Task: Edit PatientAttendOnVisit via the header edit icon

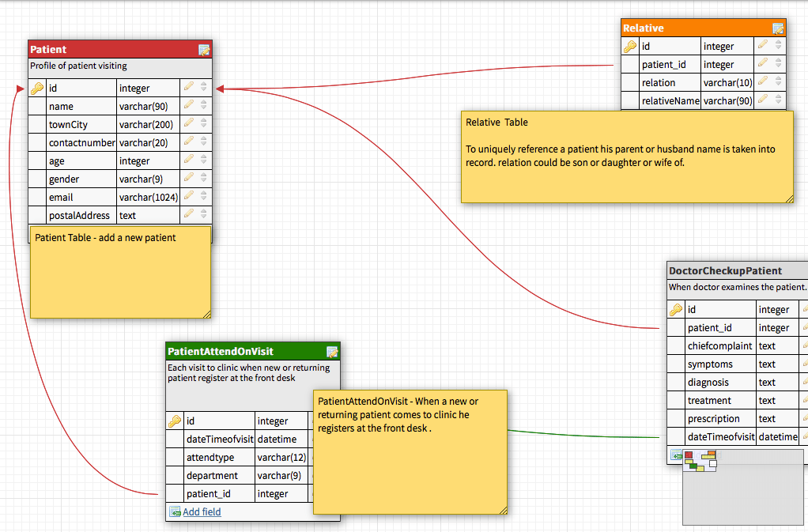Action: [x=332, y=351]
